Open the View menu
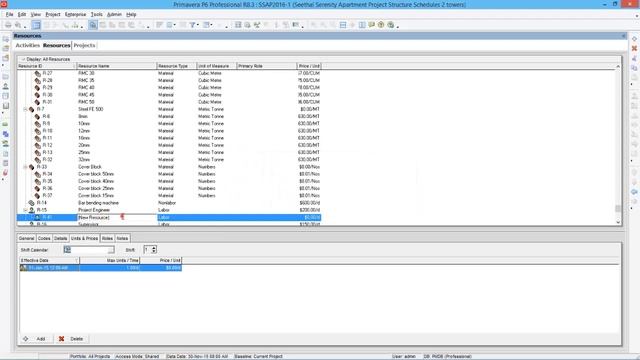Screen dimensions: 640x360 tap(36, 14)
